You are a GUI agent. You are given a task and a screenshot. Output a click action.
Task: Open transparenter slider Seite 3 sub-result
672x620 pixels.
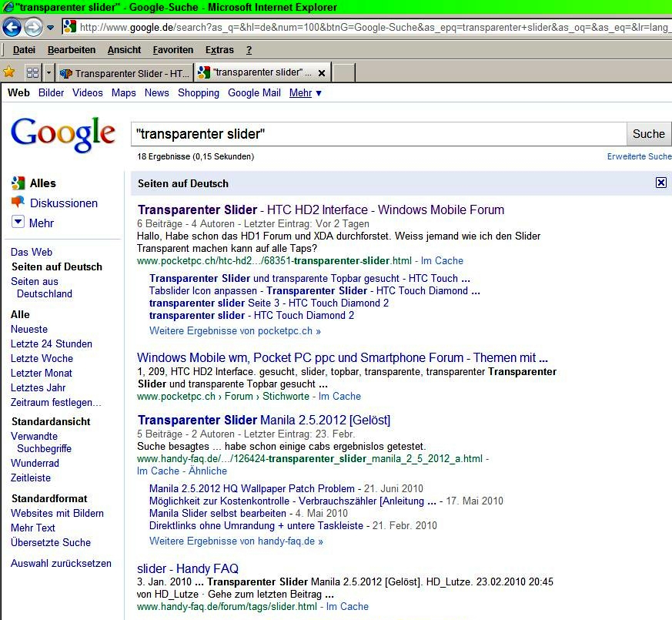(x=269, y=303)
